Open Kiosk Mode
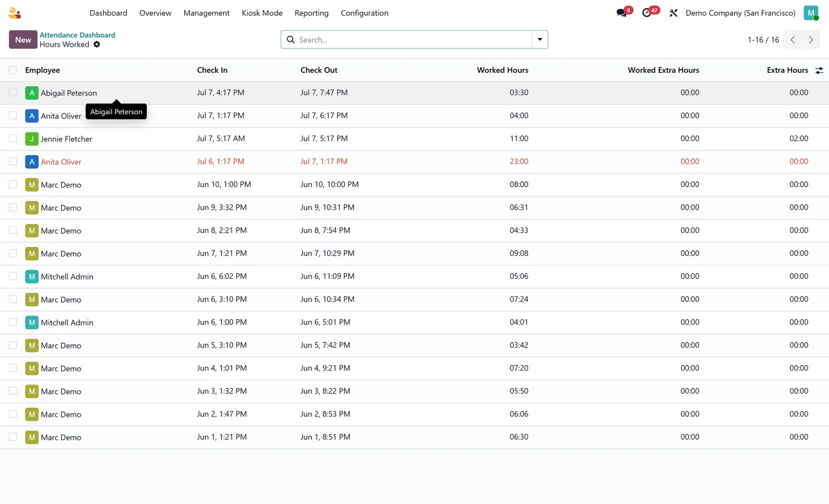The image size is (829, 504). (x=262, y=13)
